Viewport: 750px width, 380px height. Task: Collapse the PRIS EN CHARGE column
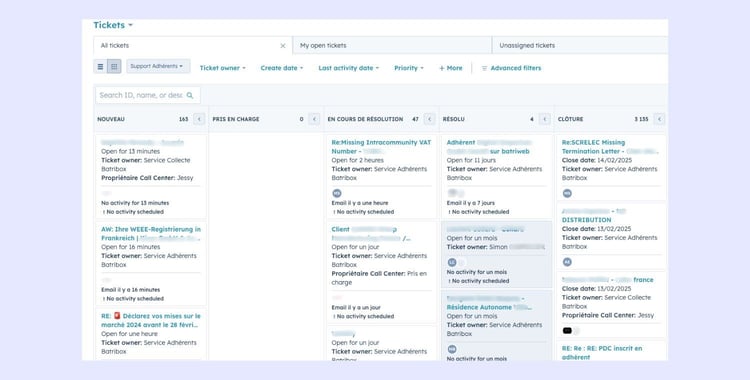point(314,119)
